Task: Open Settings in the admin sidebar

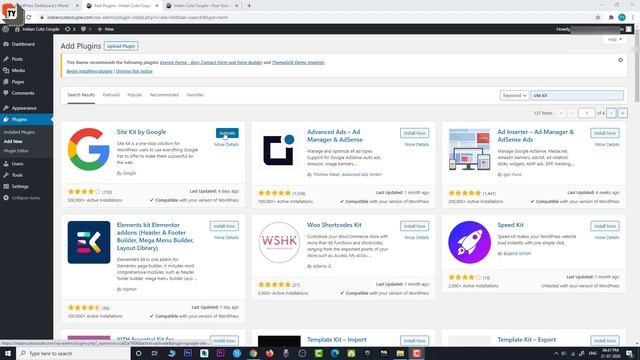Action: coord(20,187)
